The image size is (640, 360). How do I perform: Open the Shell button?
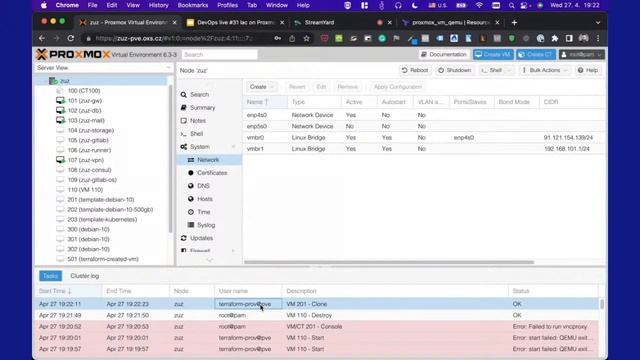[x=492, y=70]
